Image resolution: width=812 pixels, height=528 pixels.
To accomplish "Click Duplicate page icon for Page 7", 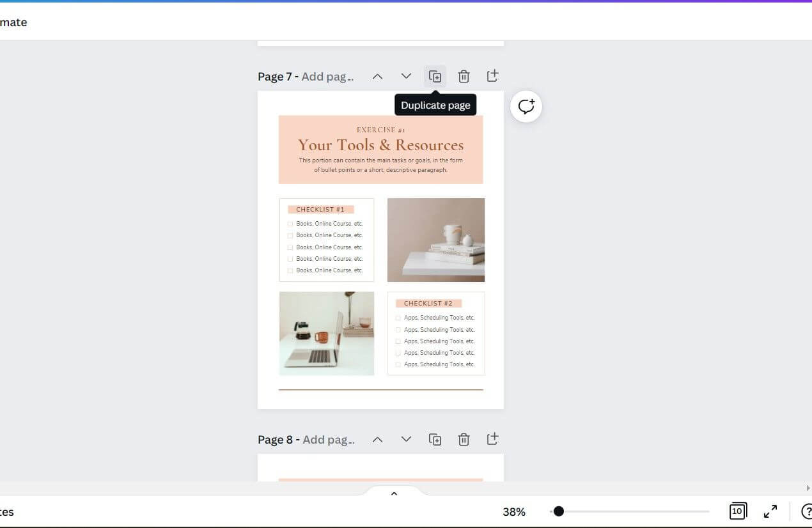I will (x=435, y=77).
